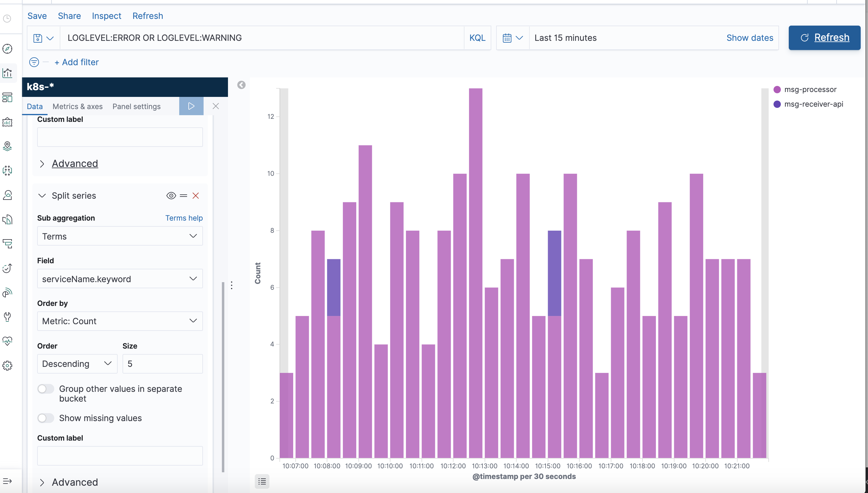Discard changes with the X icon
The height and width of the screenshot is (493, 868).
(216, 106)
